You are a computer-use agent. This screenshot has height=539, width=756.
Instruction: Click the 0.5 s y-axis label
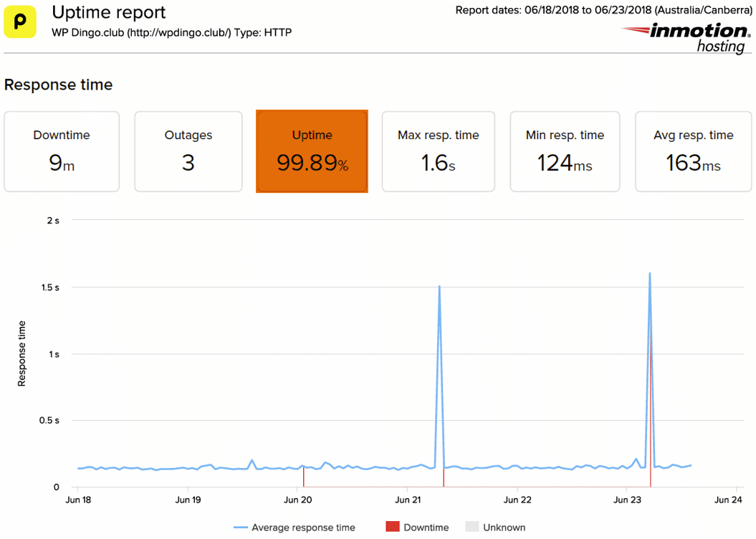(x=49, y=421)
